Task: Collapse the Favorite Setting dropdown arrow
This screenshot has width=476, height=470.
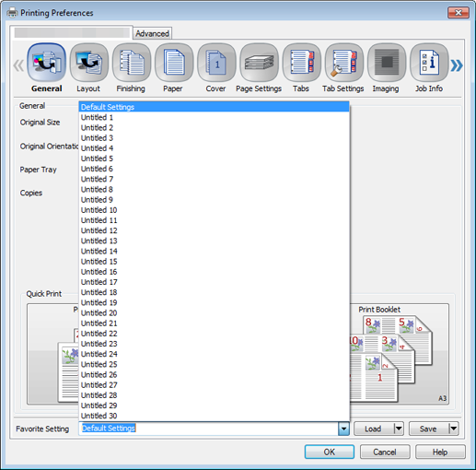Action: point(343,429)
